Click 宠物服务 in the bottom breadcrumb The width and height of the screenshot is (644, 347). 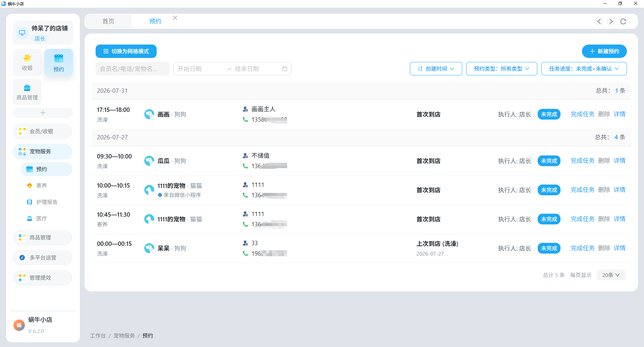tap(124, 336)
